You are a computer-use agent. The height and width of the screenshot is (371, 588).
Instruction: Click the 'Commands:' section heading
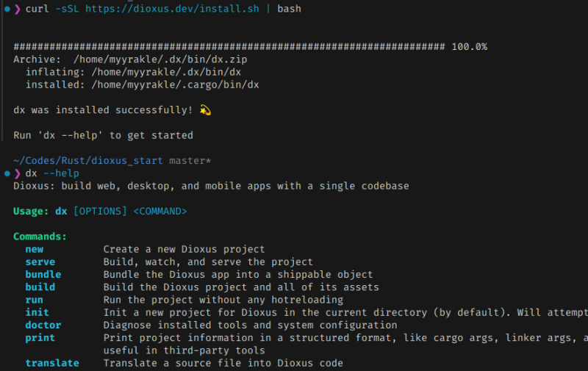tap(40, 237)
